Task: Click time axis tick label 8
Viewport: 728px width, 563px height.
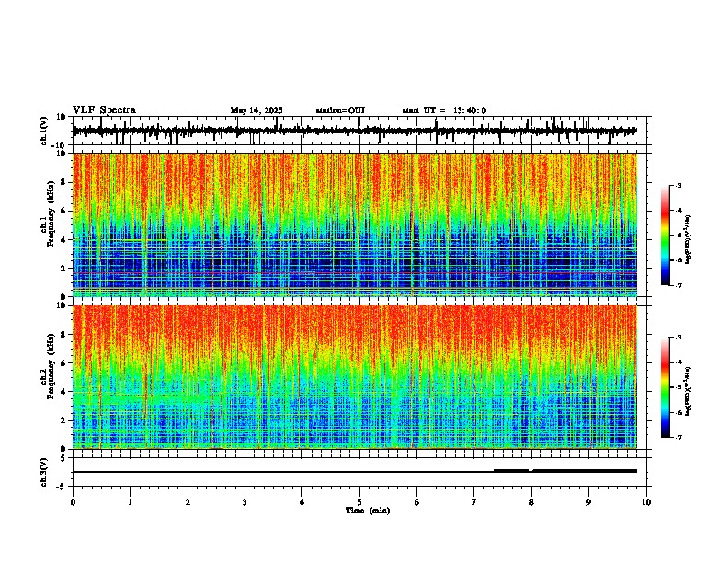Action: click(531, 502)
